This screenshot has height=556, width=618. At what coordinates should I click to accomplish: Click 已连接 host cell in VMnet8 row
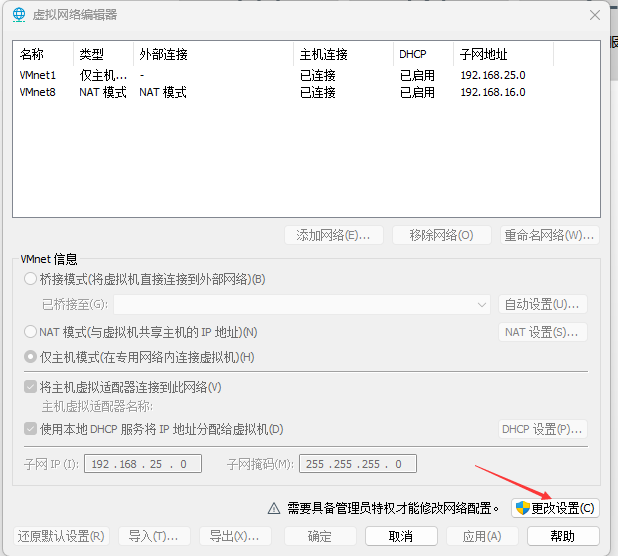pos(318,92)
